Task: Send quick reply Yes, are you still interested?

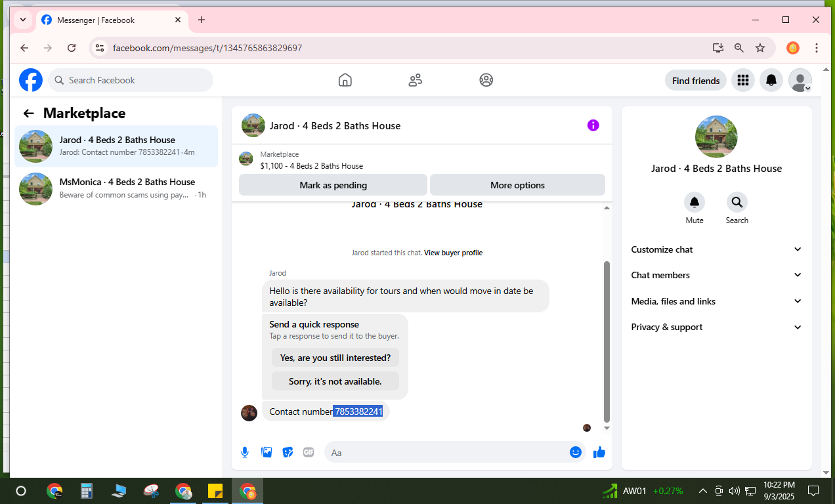Action: click(x=335, y=358)
